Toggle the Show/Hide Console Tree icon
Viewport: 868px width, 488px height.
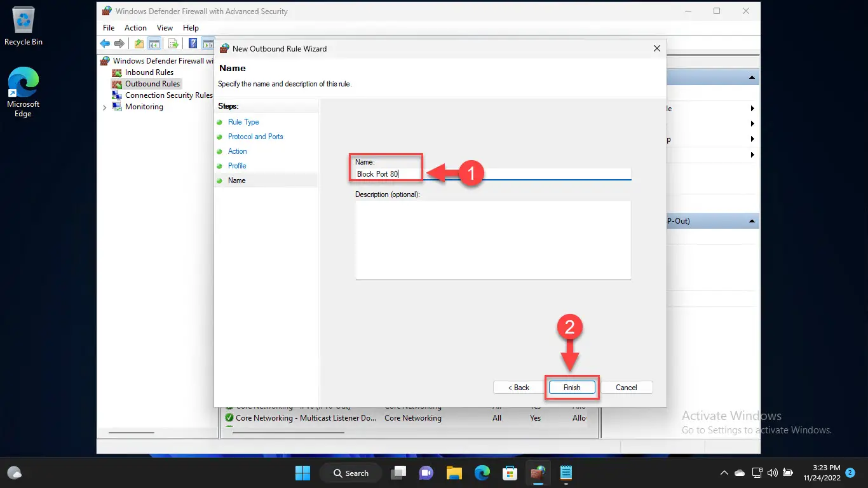coord(154,43)
